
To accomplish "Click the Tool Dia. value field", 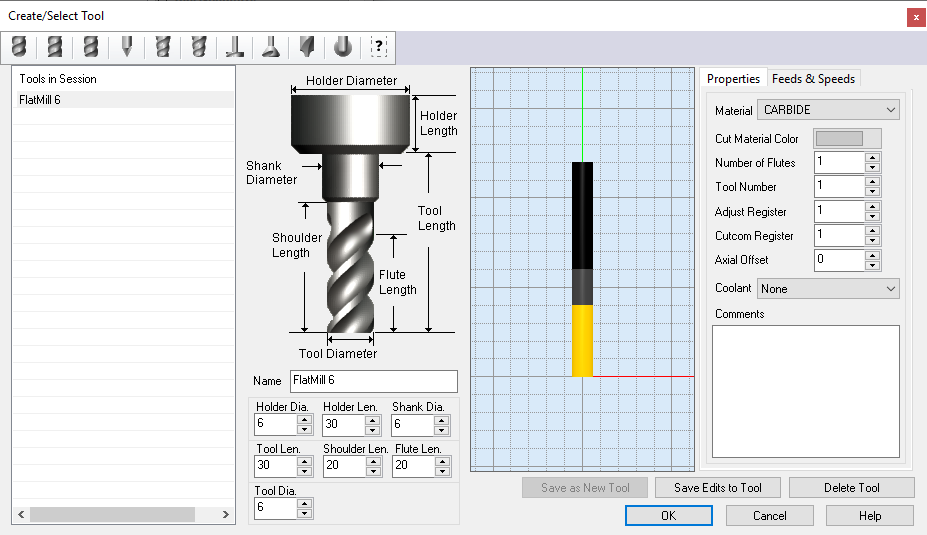I will [275, 508].
